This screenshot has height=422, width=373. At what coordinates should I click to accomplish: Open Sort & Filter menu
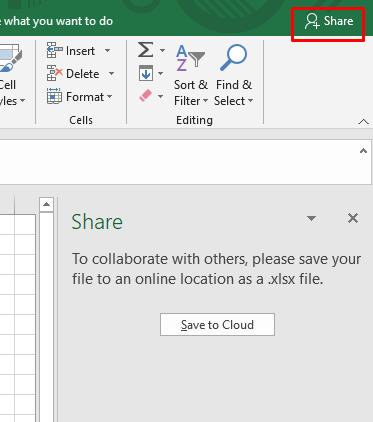coord(191,75)
